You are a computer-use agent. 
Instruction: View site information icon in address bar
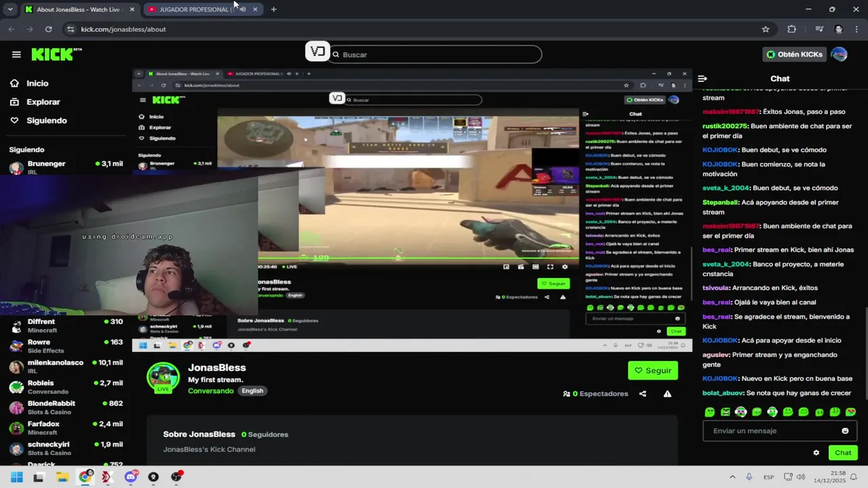[70, 29]
